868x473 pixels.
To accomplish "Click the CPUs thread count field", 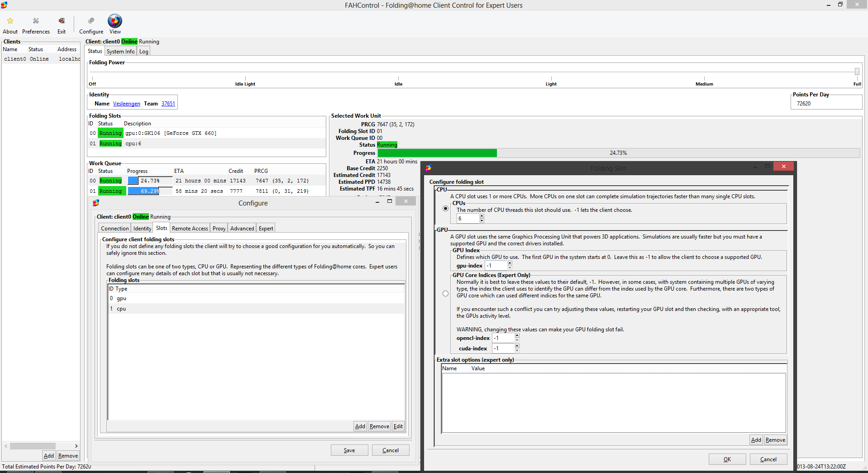I will point(468,219).
